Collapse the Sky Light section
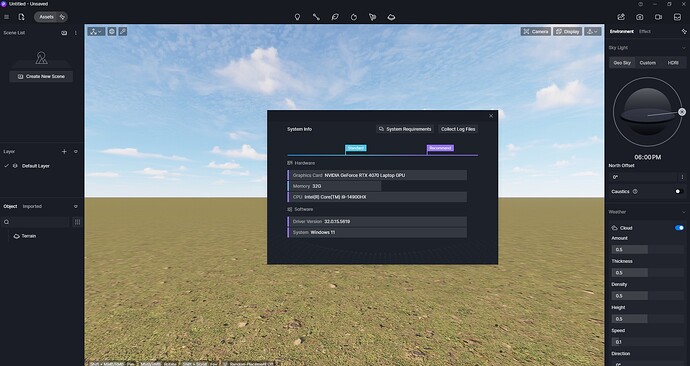This screenshot has width=690, height=366. (x=683, y=48)
